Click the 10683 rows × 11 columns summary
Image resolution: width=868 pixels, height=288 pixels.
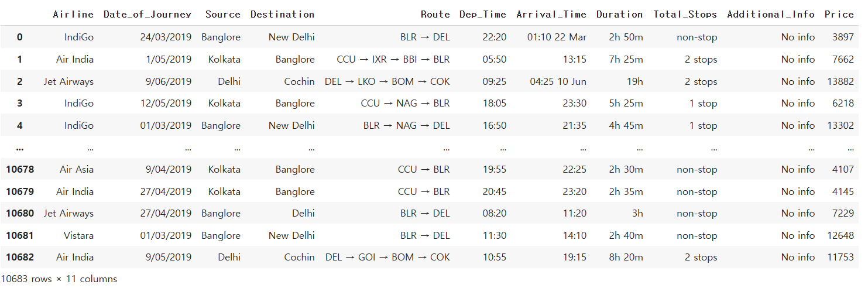(x=59, y=279)
